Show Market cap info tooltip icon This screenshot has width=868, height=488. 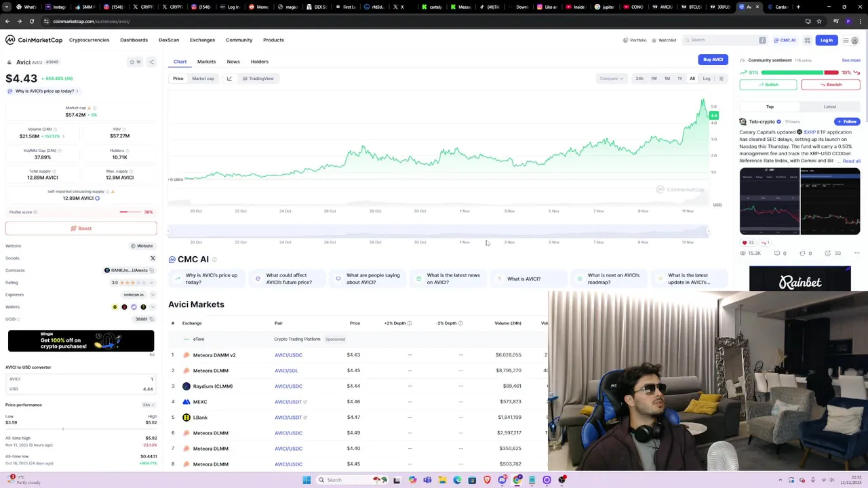click(x=94, y=108)
